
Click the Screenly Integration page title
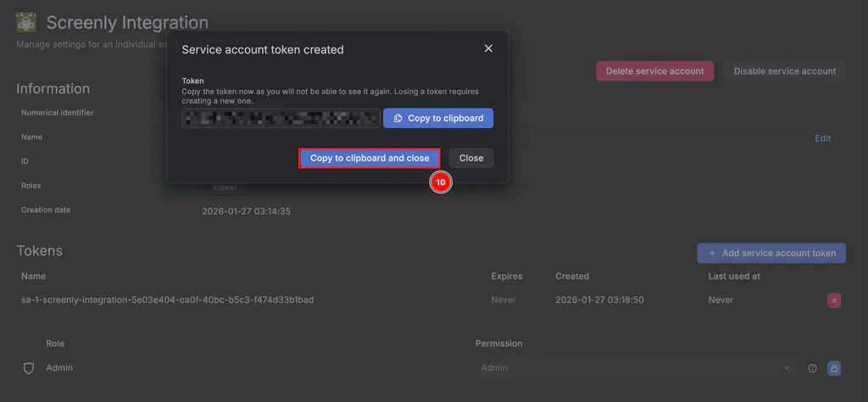[x=127, y=23]
